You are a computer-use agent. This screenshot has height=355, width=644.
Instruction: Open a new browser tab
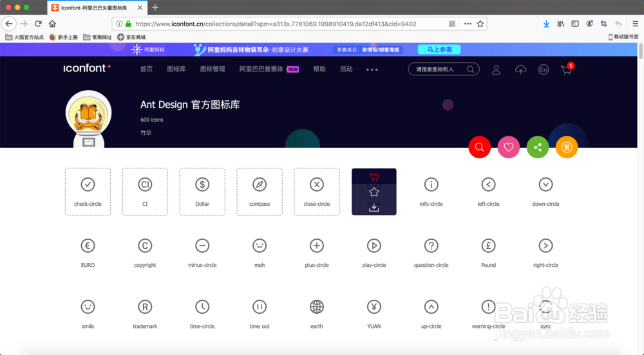pos(155,7)
